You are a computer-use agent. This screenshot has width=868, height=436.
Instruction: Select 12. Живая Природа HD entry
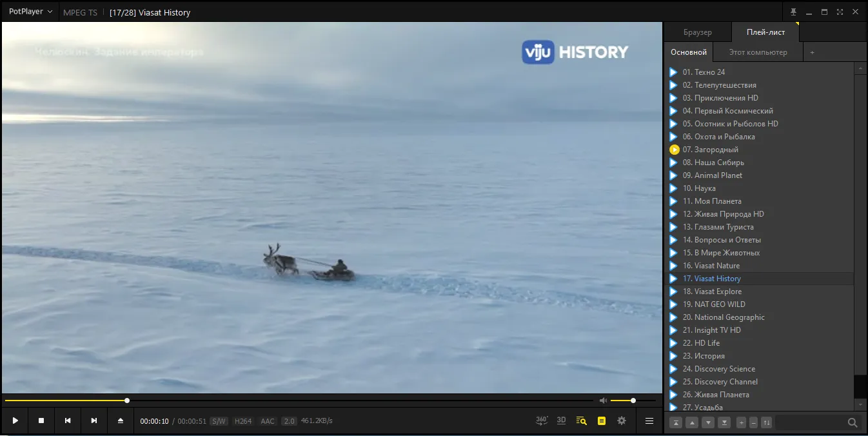(759, 214)
